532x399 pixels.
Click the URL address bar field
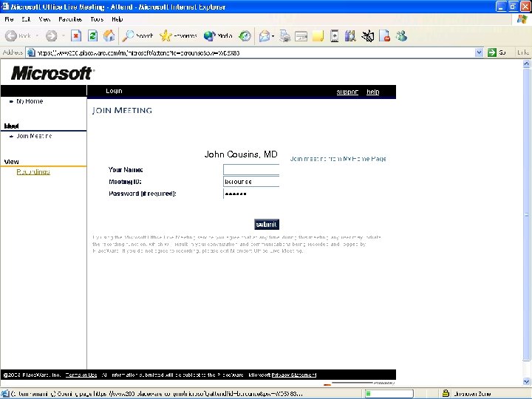point(254,52)
